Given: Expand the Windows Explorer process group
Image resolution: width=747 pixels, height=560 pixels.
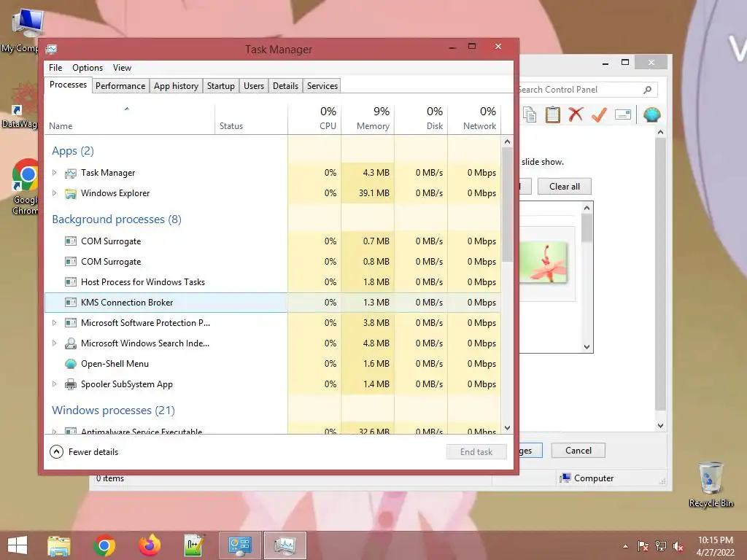Looking at the screenshot, I should 54,193.
